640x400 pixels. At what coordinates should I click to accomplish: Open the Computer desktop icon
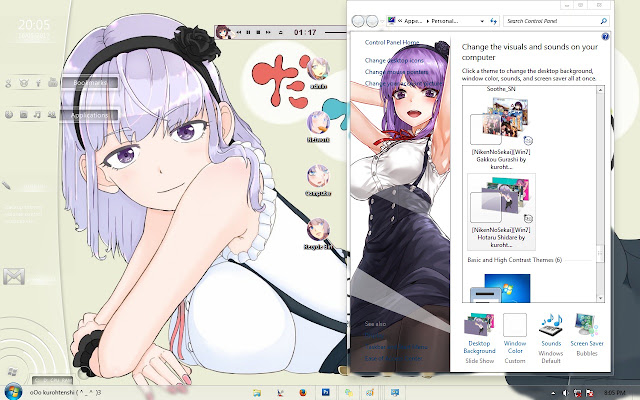318,180
